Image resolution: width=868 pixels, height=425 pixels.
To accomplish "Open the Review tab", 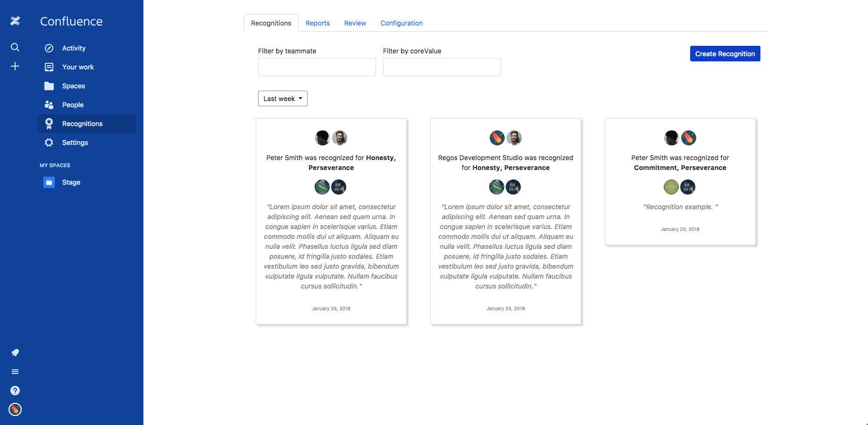I will [x=355, y=23].
